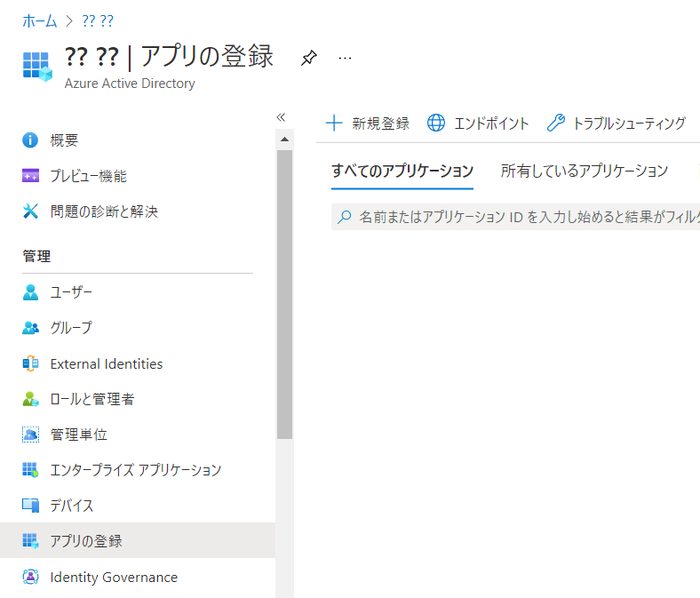This screenshot has height=598, width=700.
Task: Click the プレビュー機能 purple icon
Action: 30,176
